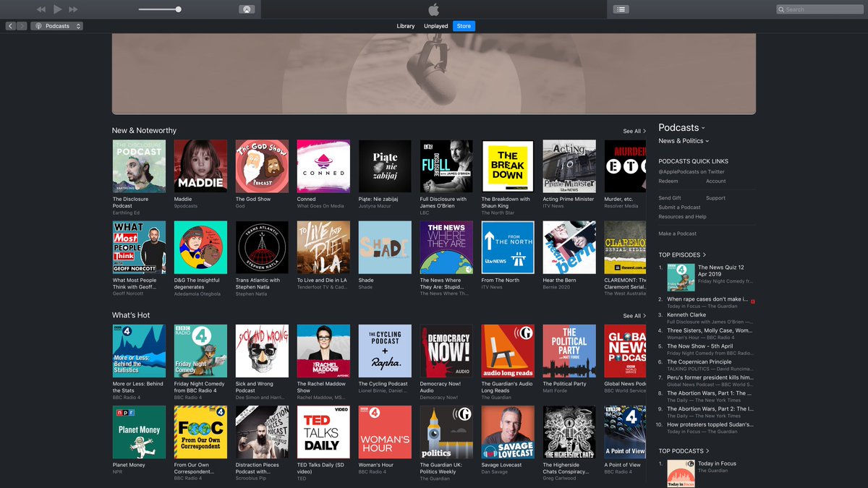Open the Maddie podcast cover
The image size is (868, 488).
pyautogui.click(x=200, y=166)
